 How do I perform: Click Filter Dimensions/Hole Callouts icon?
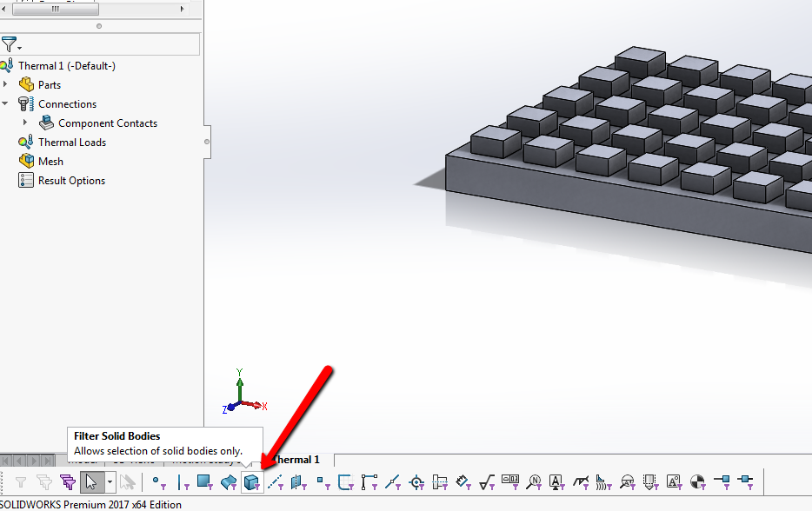click(x=463, y=482)
